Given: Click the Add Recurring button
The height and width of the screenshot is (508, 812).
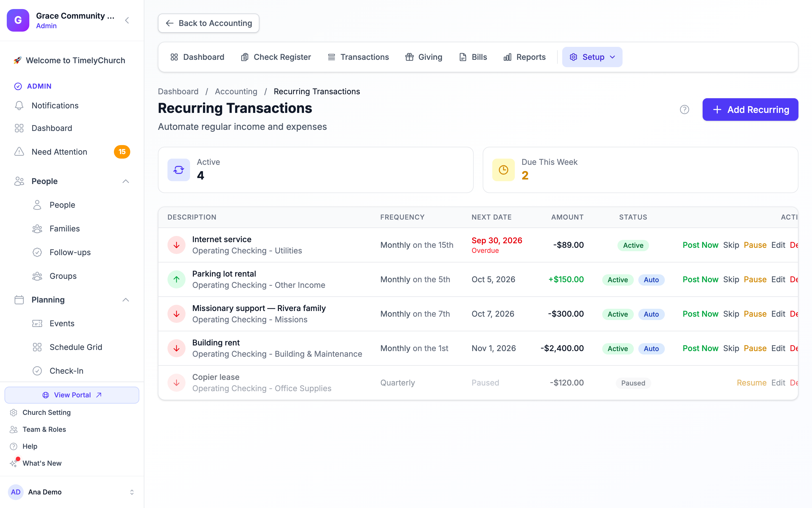Looking at the screenshot, I should [x=750, y=110].
